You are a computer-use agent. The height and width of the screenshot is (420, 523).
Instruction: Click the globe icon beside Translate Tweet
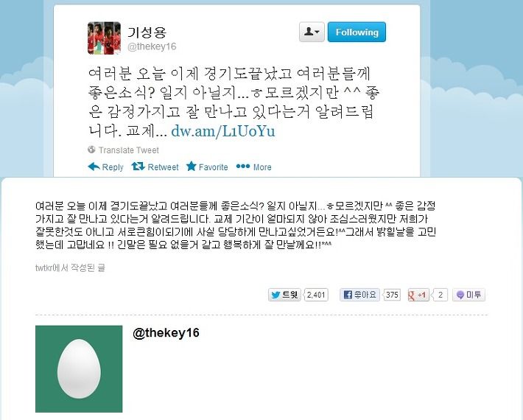91,150
